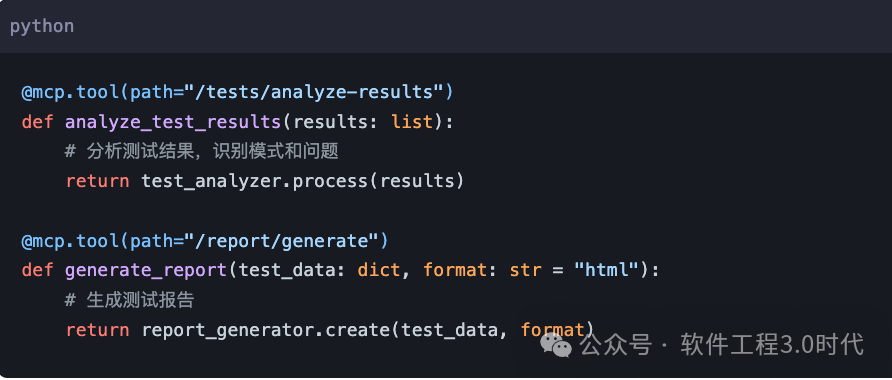Click the "html" default string value

pos(606,270)
